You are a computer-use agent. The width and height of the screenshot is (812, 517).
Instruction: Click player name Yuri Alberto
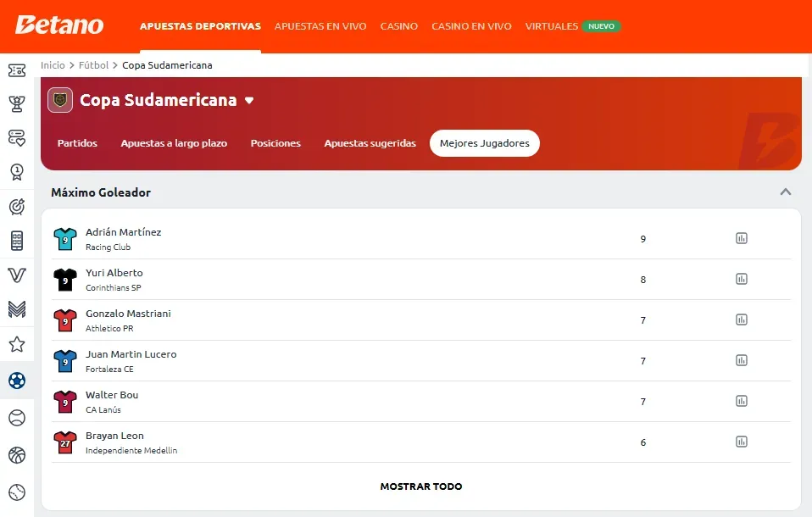114,273
